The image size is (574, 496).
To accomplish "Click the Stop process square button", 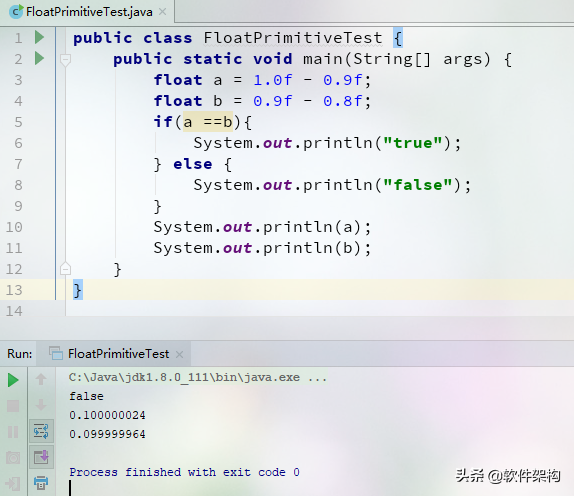I will point(13,406).
